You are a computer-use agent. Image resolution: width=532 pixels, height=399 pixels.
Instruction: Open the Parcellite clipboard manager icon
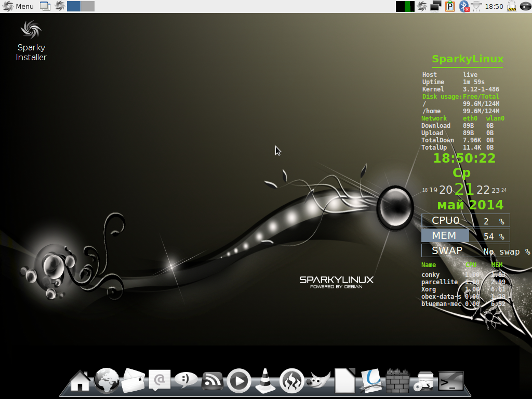pos(450,6)
